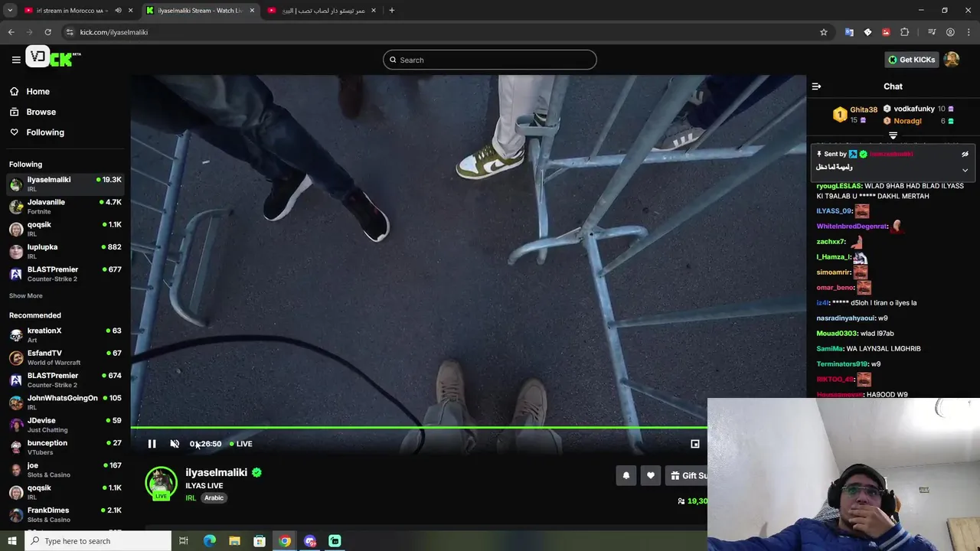Open Discord from taskbar
This screenshot has width=980, height=551.
309,541
